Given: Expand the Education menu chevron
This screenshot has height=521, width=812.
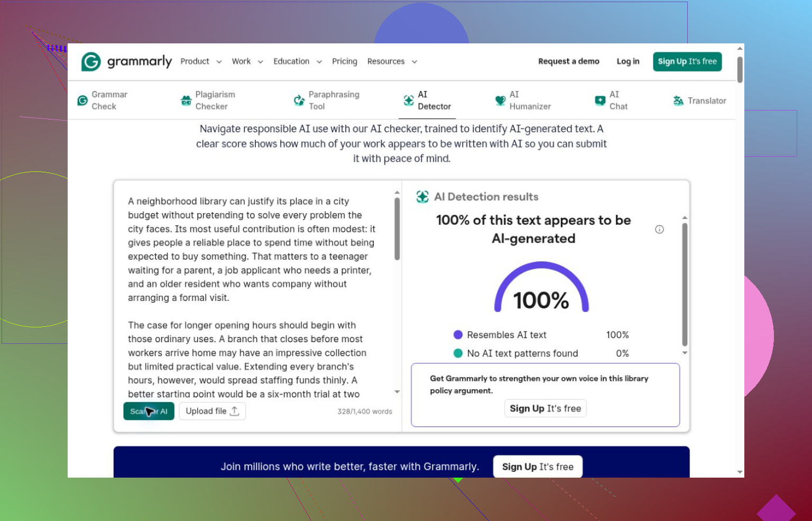Looking at the screenshot, I should [319, 62].
